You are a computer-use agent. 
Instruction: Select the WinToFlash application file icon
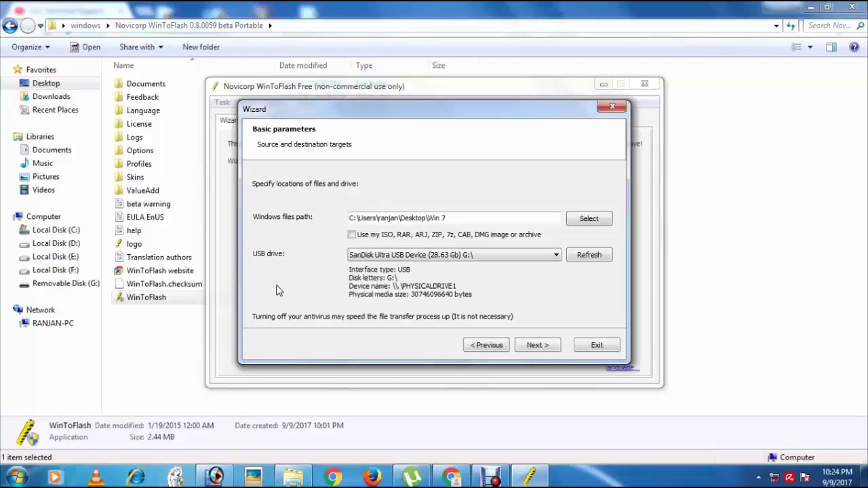(x=119, y=297)
